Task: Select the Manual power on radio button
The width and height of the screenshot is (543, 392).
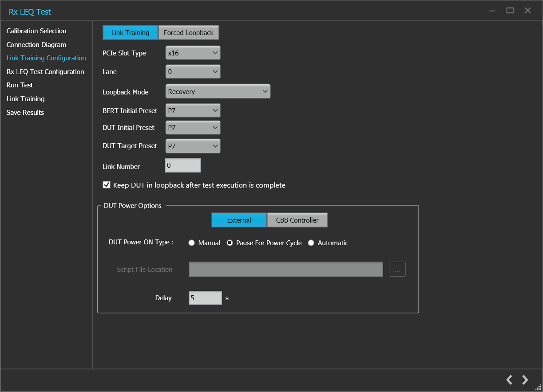Action: click(191, 243)
